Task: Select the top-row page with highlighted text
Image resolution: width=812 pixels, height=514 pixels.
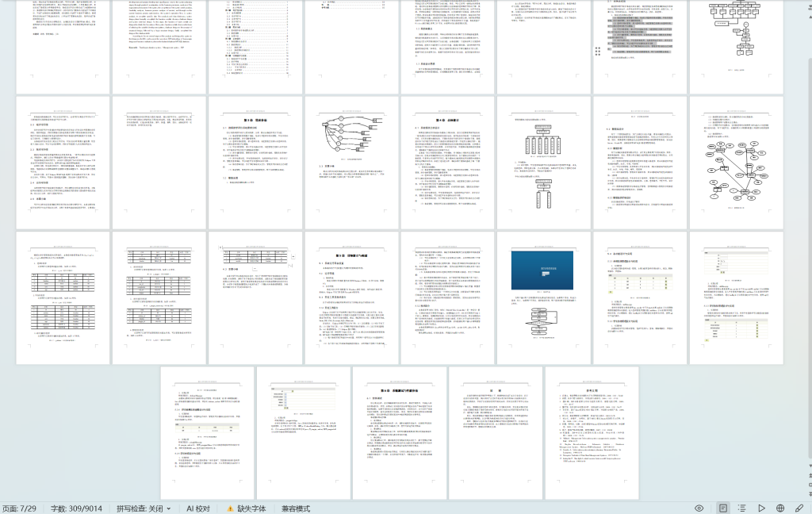Action: pos(640,47)
